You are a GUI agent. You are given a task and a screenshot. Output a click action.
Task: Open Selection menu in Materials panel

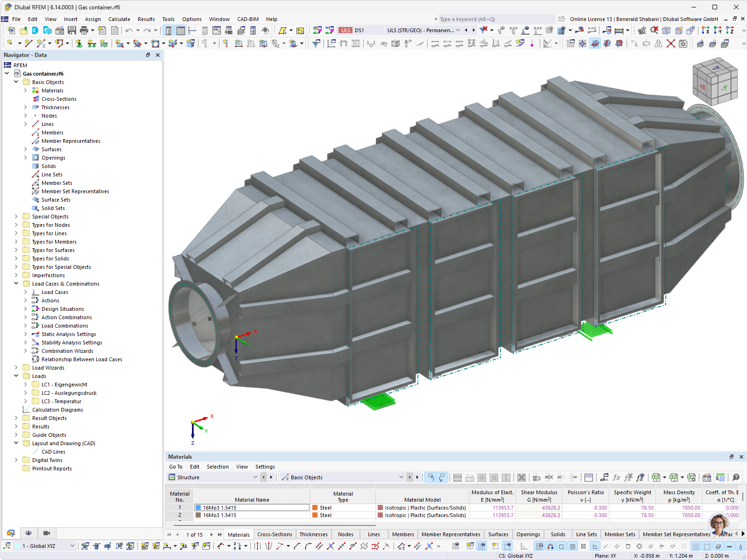point(218,466)
